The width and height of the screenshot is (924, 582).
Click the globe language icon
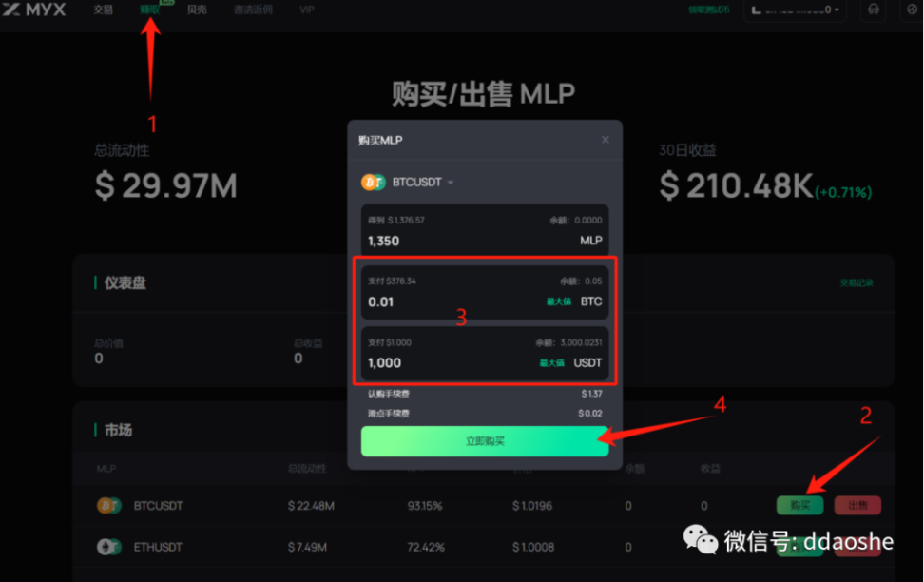point(913,10)
